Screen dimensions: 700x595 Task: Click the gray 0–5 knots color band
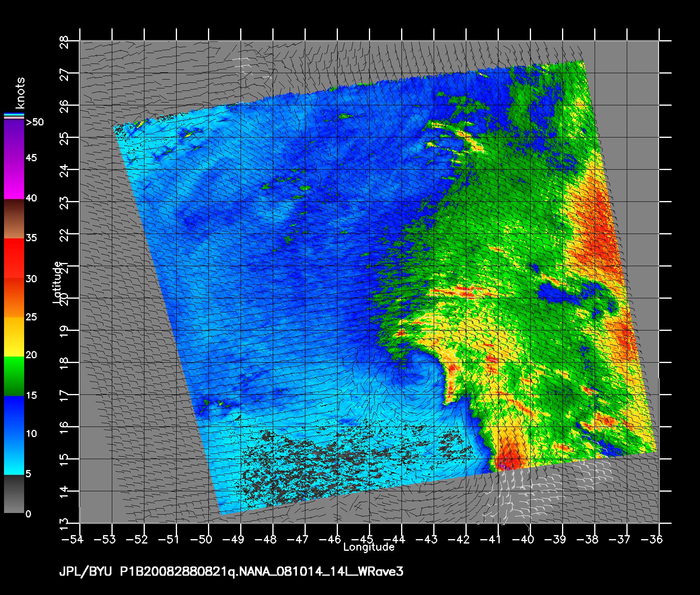14,494
